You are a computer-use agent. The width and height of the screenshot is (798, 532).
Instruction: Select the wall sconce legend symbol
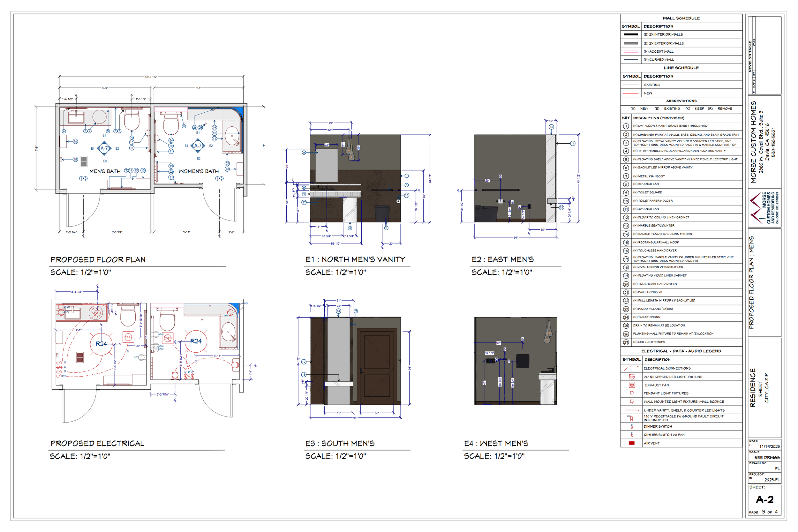[x=631, y=401]
